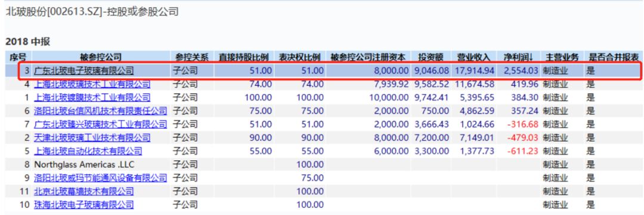Viewport: 644px width, 215px height.
Task: Select revenue value 11,674.58
Action: tap(475, 85)
